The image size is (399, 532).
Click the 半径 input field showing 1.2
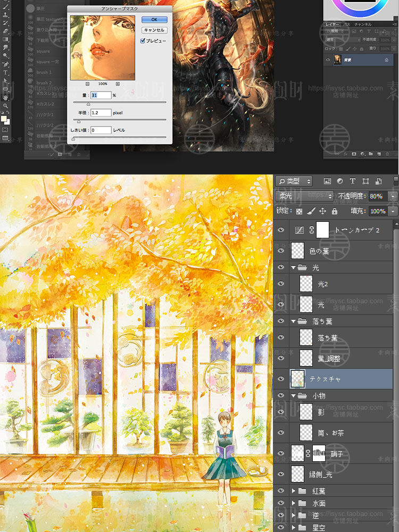tap(101, 113)
